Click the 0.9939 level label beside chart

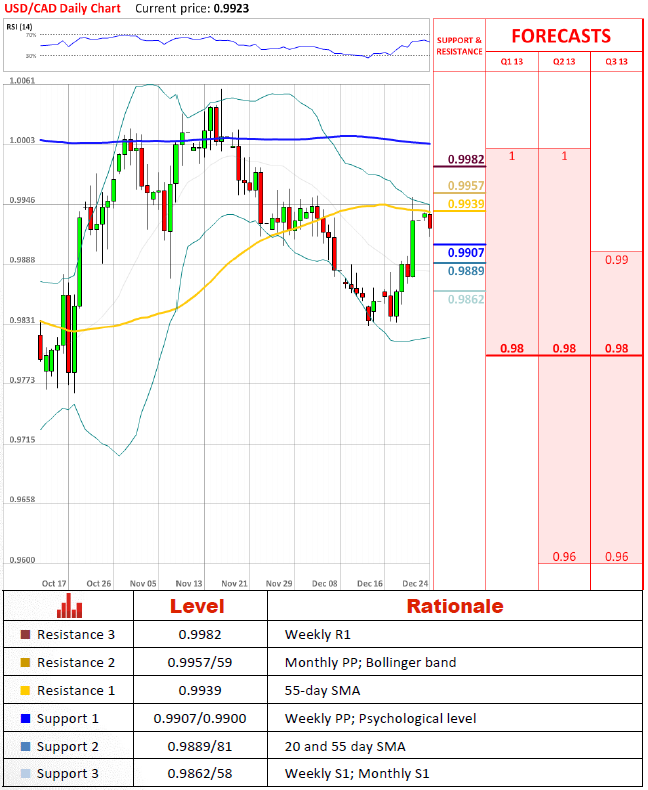pos(466,204)
